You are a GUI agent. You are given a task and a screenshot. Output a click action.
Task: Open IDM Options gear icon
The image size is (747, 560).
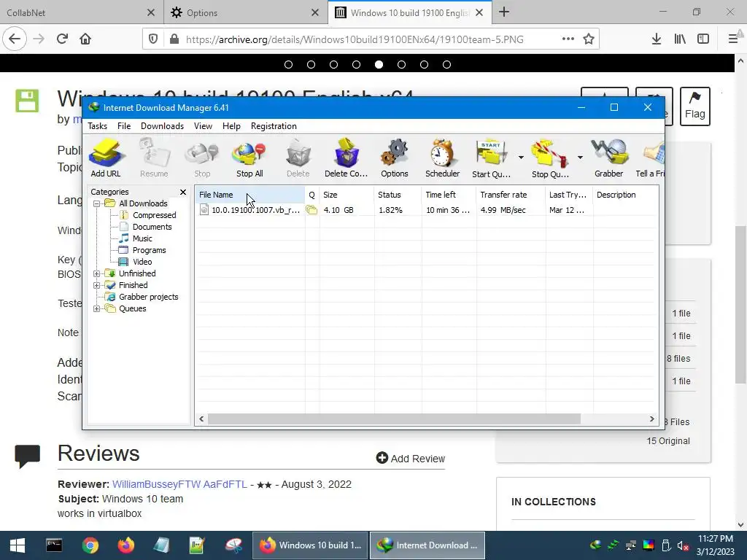(394, 158)
